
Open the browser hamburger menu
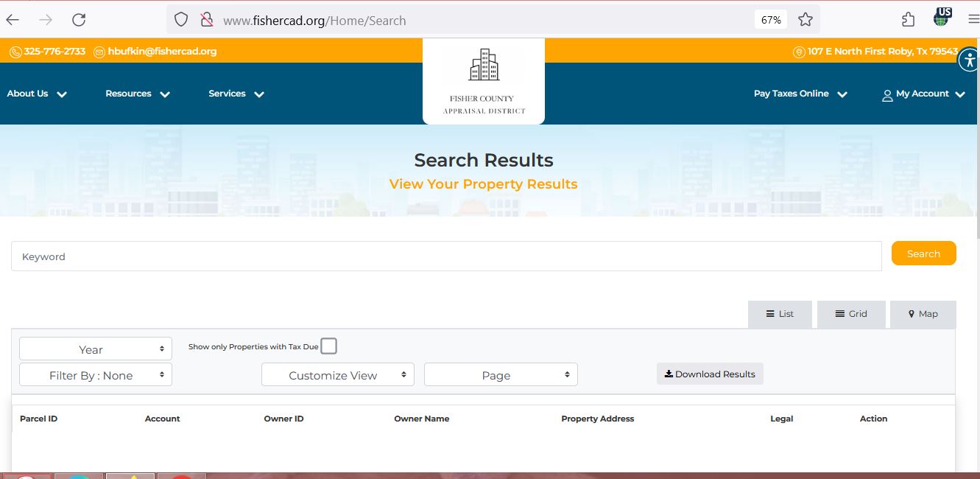point(973,20)
